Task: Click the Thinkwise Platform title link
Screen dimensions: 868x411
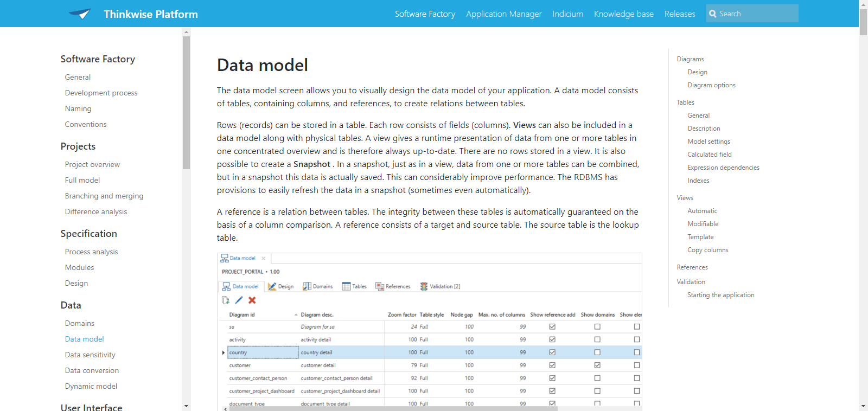Action: [x=151, y=14]
